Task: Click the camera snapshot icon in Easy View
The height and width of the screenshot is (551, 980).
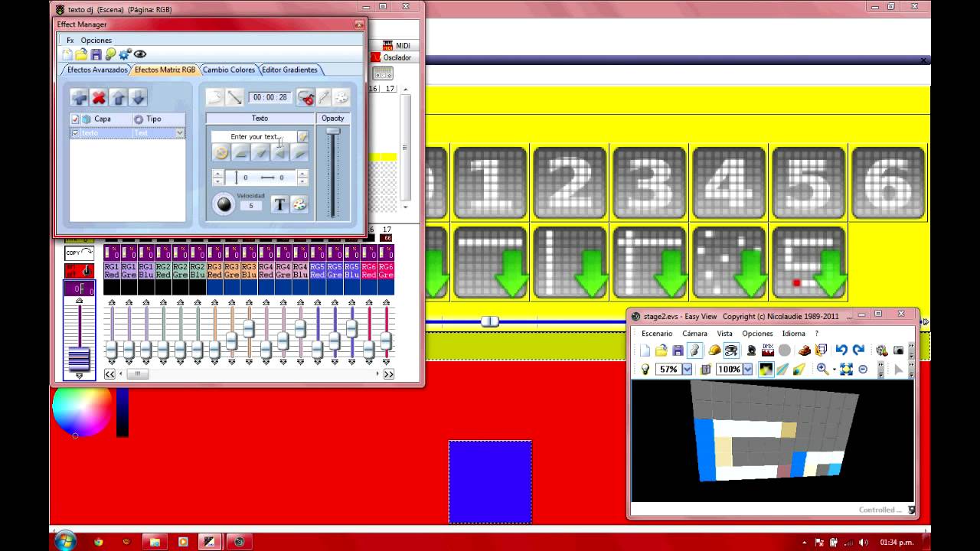Action: coord(899,350)
